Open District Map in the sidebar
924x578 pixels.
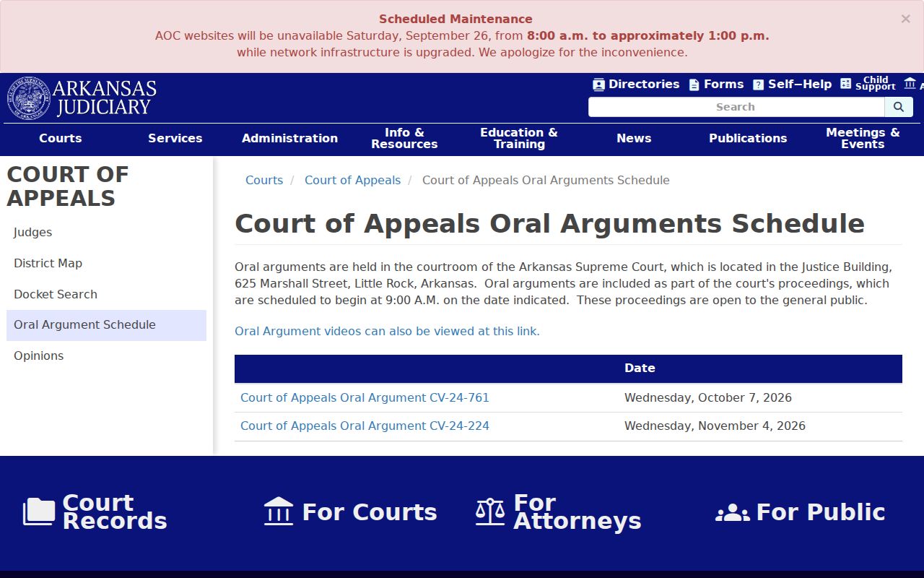106,264
